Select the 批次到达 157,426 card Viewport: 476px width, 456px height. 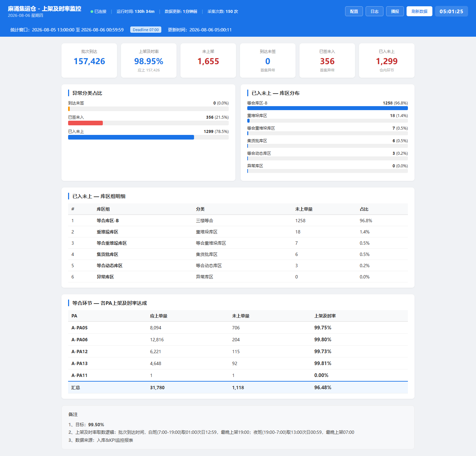pyautogui.click(x=89, y=61)
